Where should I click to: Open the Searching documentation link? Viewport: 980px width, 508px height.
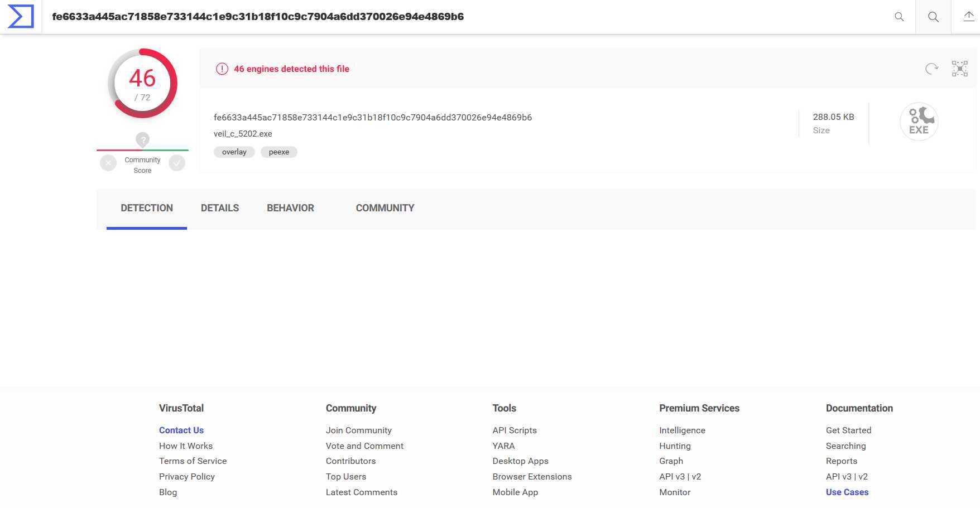click(x=846, y=446)
